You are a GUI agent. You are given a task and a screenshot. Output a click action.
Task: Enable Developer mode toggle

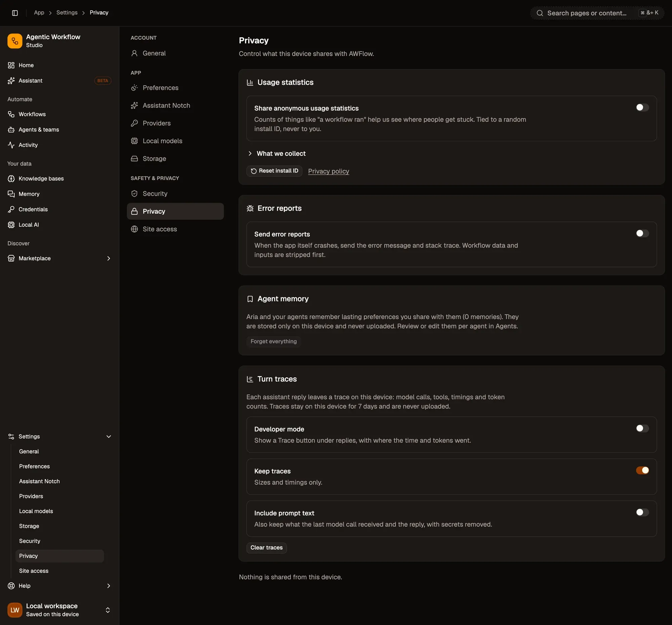642,429
